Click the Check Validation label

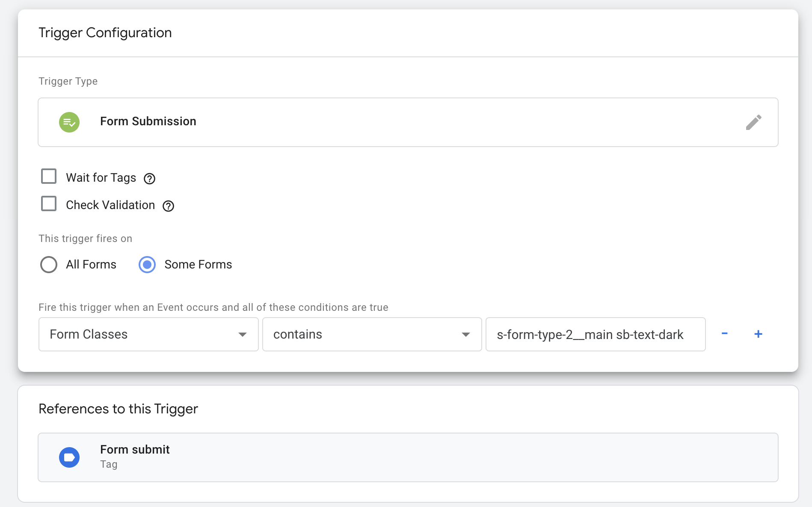pyautogui.click(x=110, y=205)
